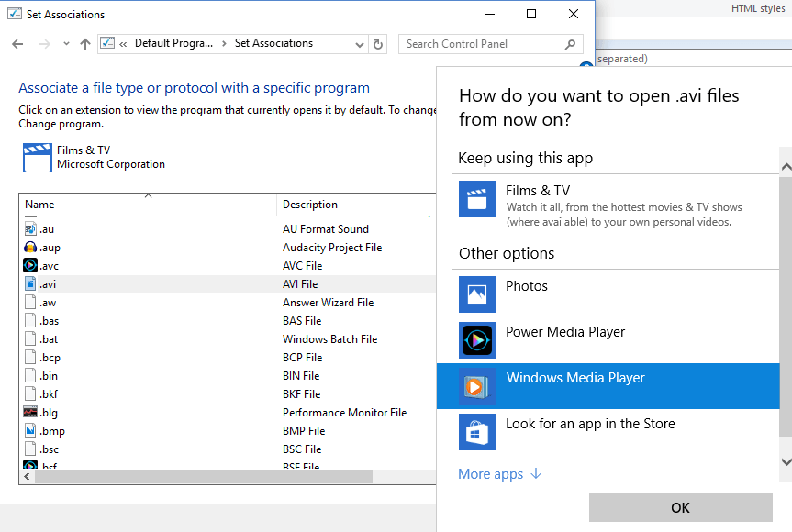Pick Power Media Player icon
The height and width of the screenshot is (532, 792).
477,340
